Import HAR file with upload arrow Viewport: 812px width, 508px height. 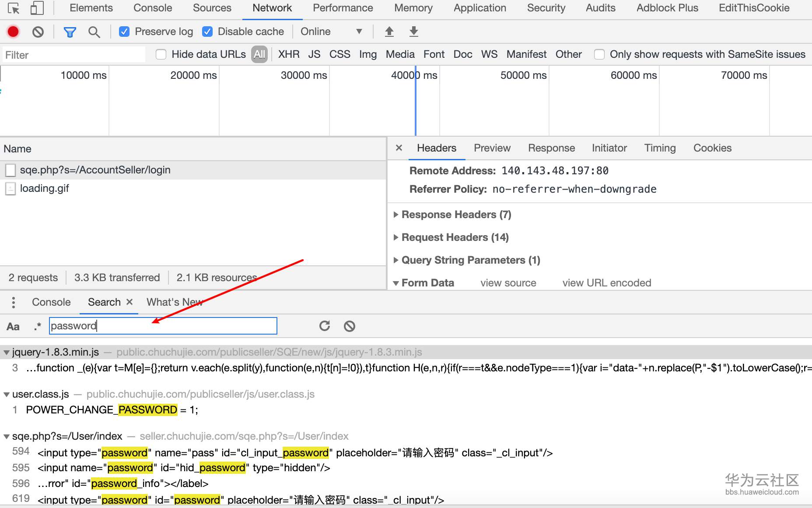(x=389, y=32)
